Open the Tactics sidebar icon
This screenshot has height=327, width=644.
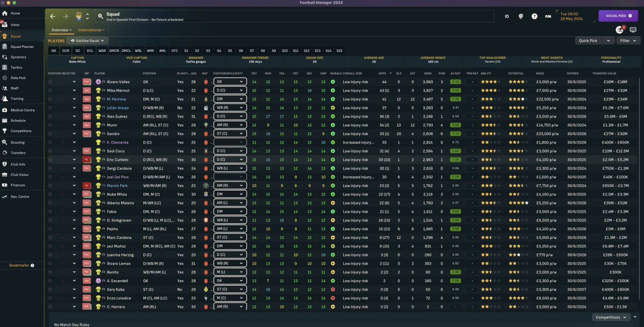coord(5,68)
